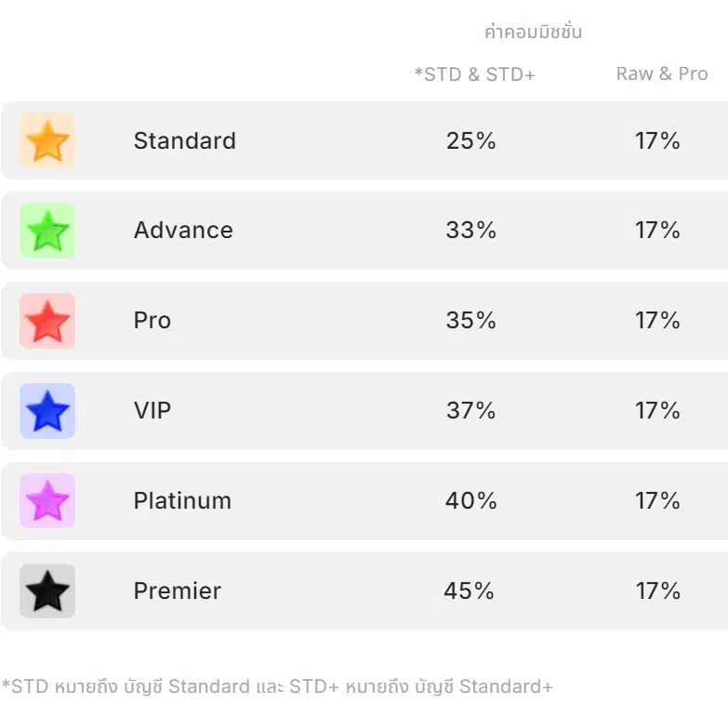Click the purple Platinum star icon
Screen dimensions: 728x704
47,500
